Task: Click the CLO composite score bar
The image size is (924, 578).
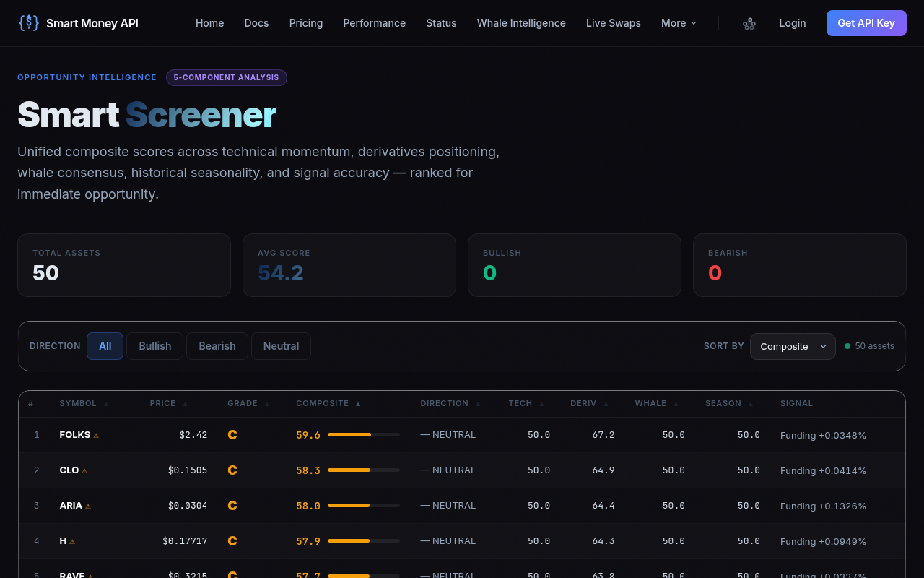Action: 364,470
